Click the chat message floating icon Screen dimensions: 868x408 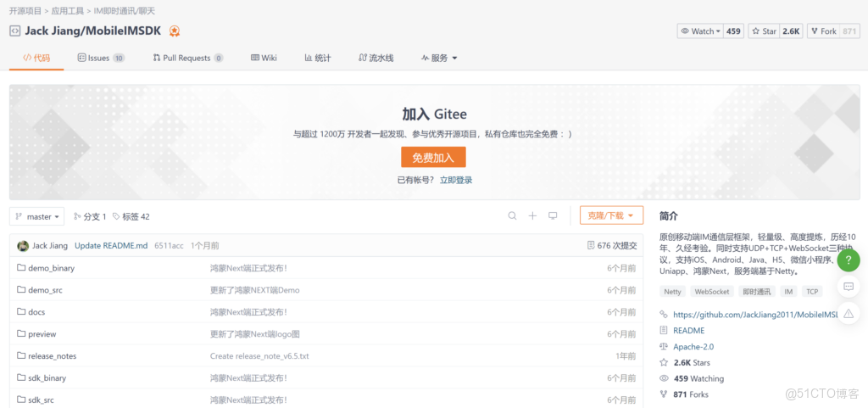tap(849, 288)
